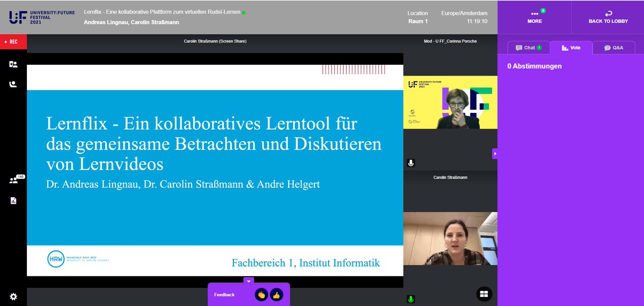This screenshot has width=644, height=306.
Task: Click the red REC recording indicator
Action: [x=13, y=42]
